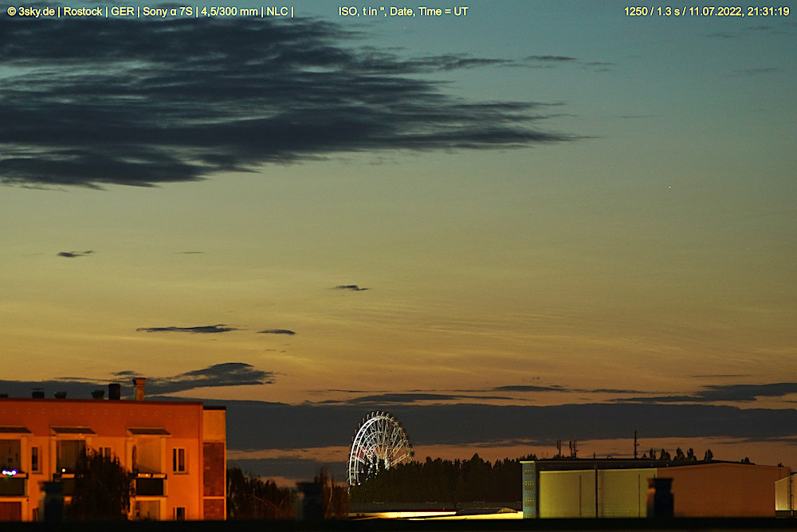Select the "1.3 s" exposure time text

point(668,12)
